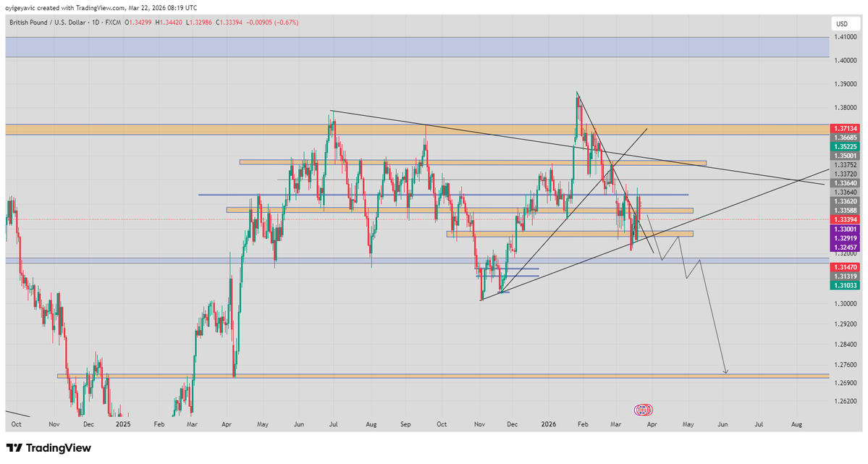
Task: Click the purple 1.32919 price label
Action: 845,238
